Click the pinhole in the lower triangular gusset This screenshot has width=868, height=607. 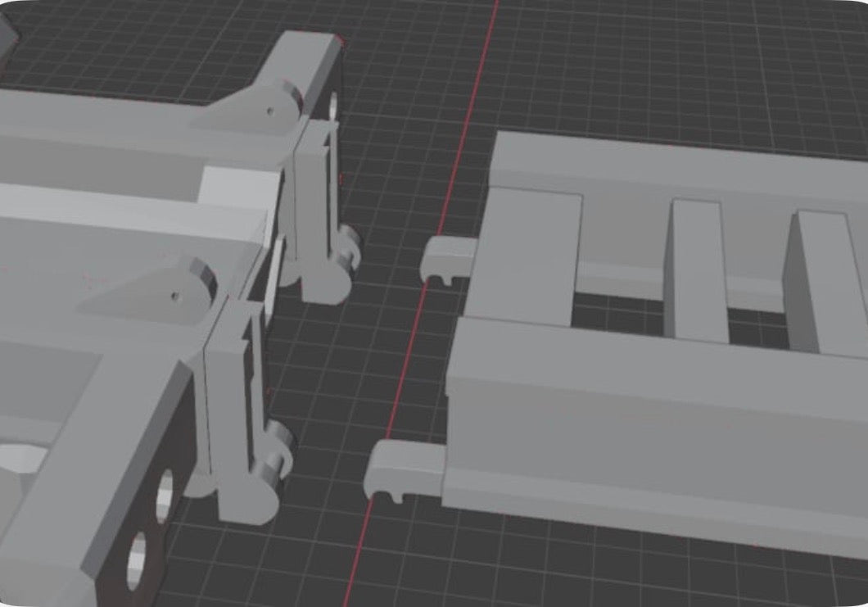click(175, 297)
